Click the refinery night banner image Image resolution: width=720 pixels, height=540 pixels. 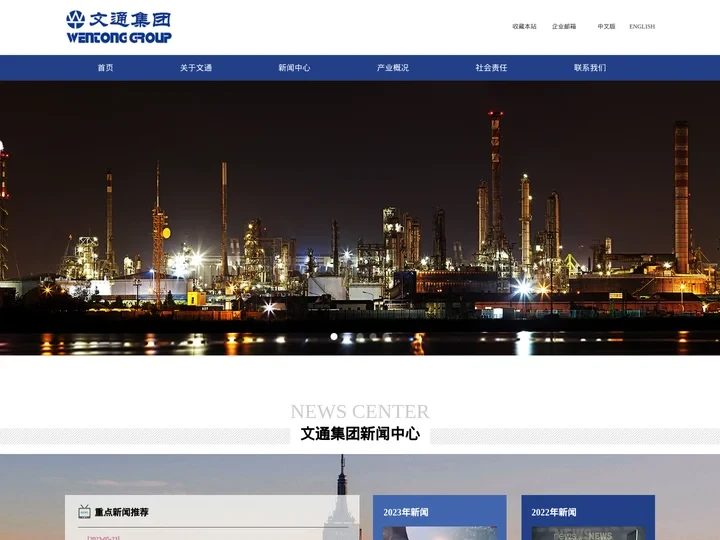(360, 218)
